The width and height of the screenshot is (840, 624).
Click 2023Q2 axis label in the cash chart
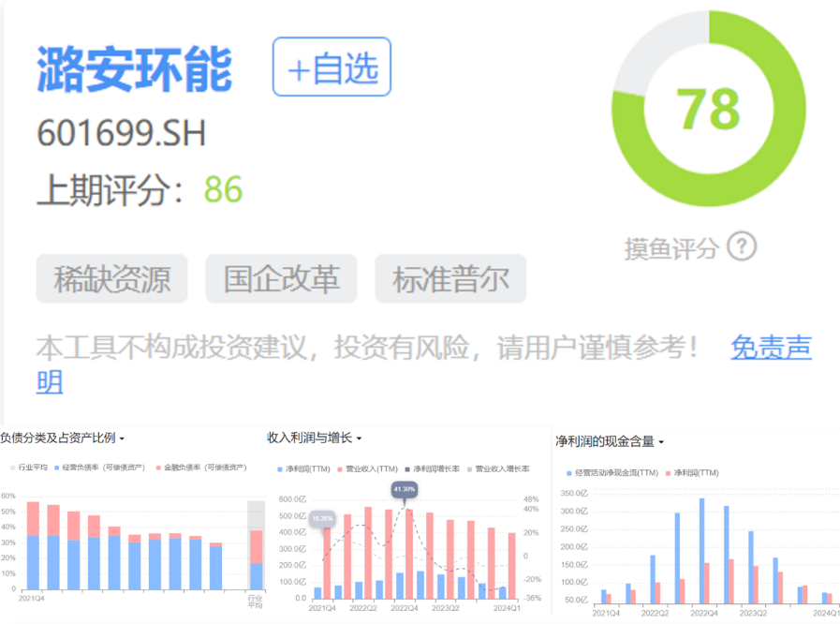point(753,613)
